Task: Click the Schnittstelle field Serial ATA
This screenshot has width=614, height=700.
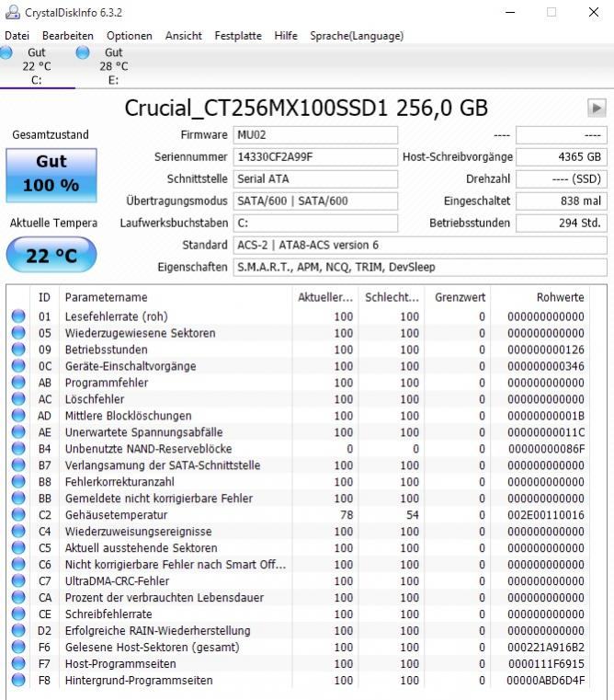Action: click(x=315, y=179)
